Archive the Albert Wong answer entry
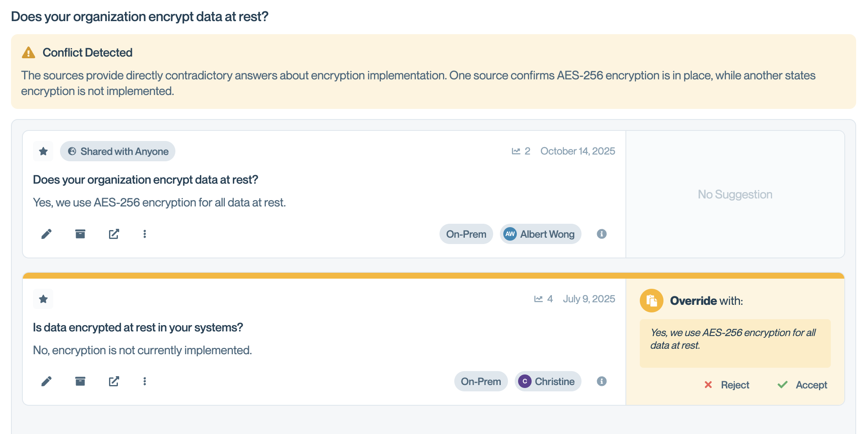The height and width of the screenshot is (434, 868). point(80,234)
